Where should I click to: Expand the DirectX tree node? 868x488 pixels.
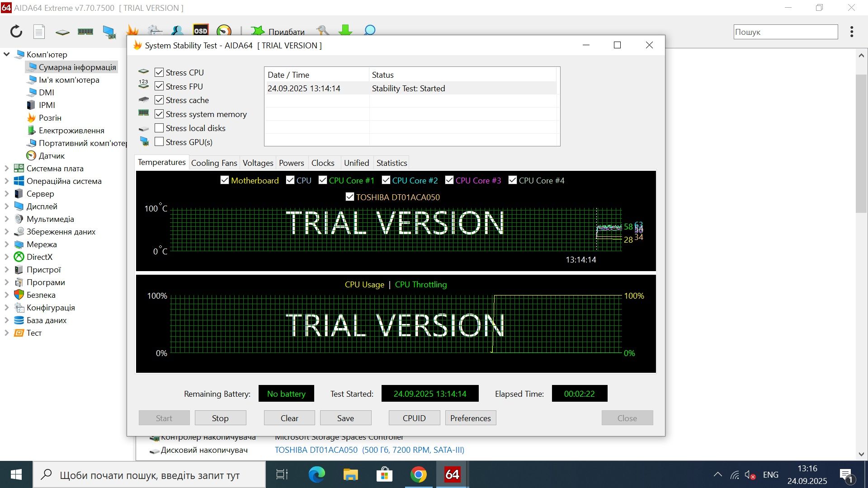[x=7, y=257]
